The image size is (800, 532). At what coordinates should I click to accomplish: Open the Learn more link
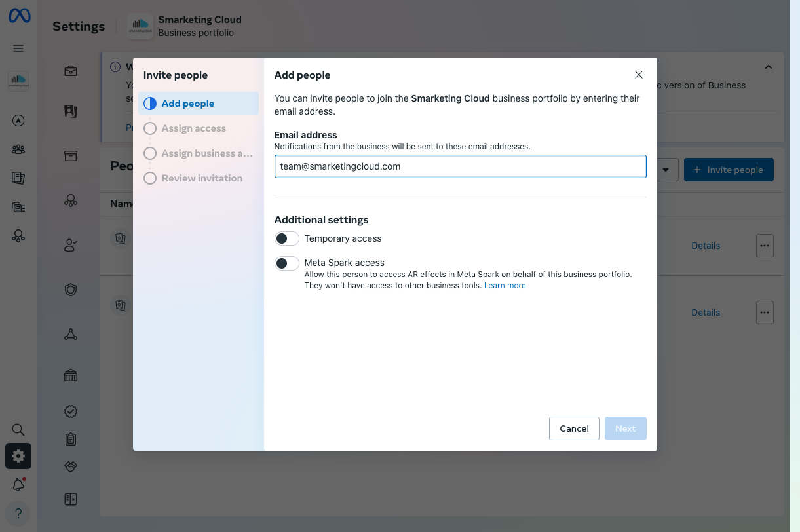click(x=505, y=286)
